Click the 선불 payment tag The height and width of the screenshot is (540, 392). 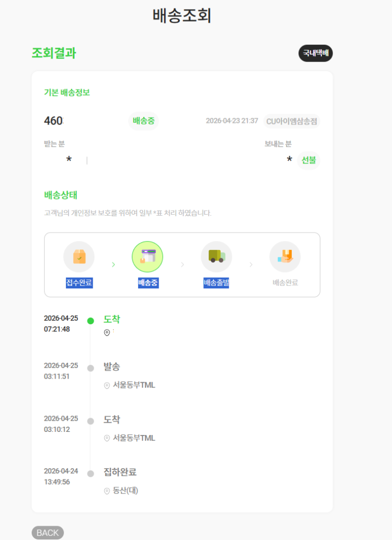tap(309, 160)
